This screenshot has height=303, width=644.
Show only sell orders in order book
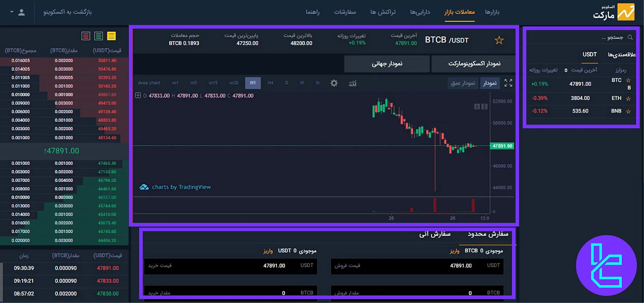[86, 36]
